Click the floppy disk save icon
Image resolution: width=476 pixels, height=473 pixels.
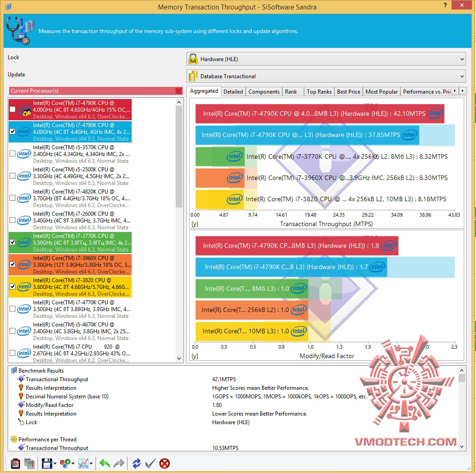47,464
